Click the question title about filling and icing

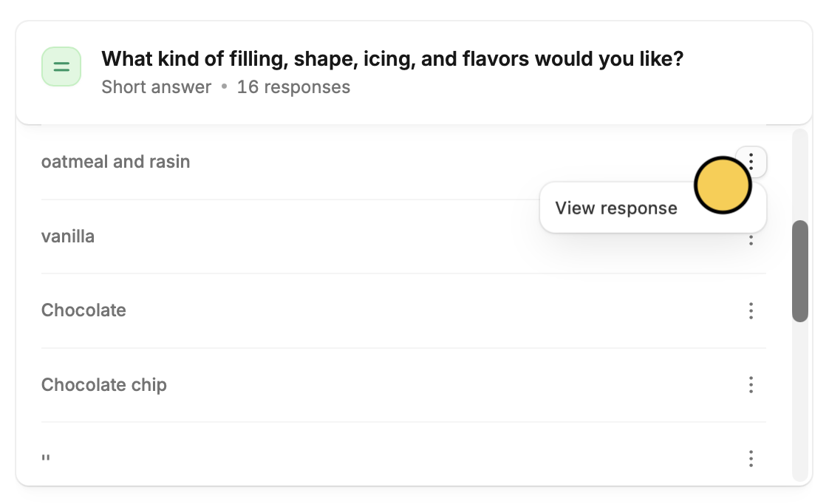tap(392, 58)
